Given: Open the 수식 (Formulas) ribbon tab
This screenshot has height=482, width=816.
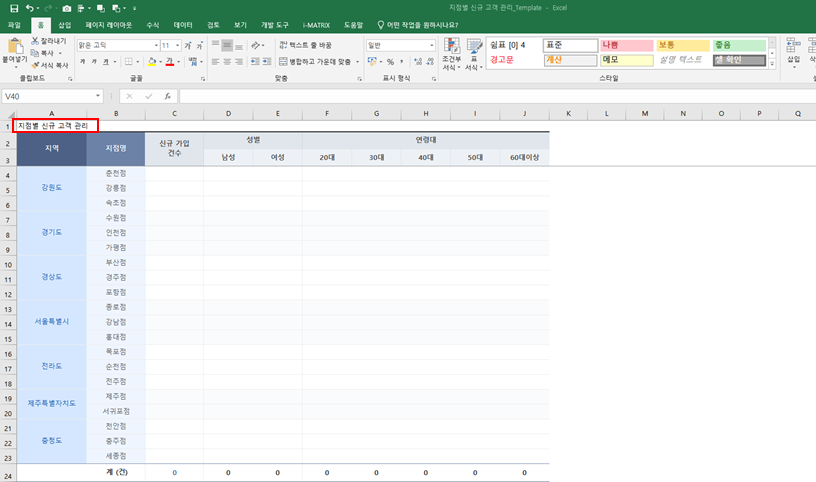Looking at the screenshot, I should coord(152,24).
